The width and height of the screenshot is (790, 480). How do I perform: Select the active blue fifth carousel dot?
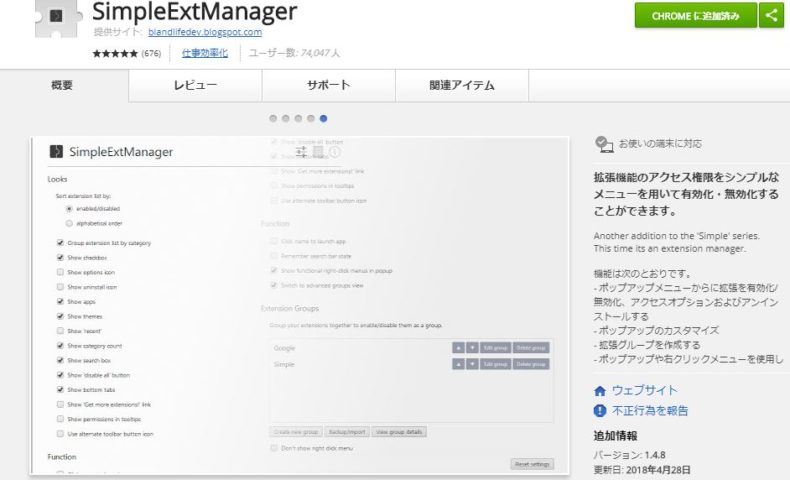coord(323,118)
